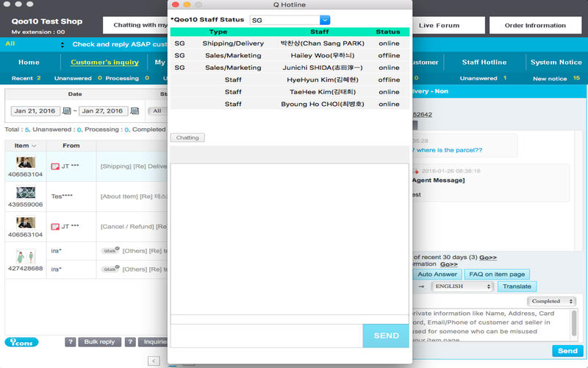Click Chatting with my customers button

click(135, 25)
